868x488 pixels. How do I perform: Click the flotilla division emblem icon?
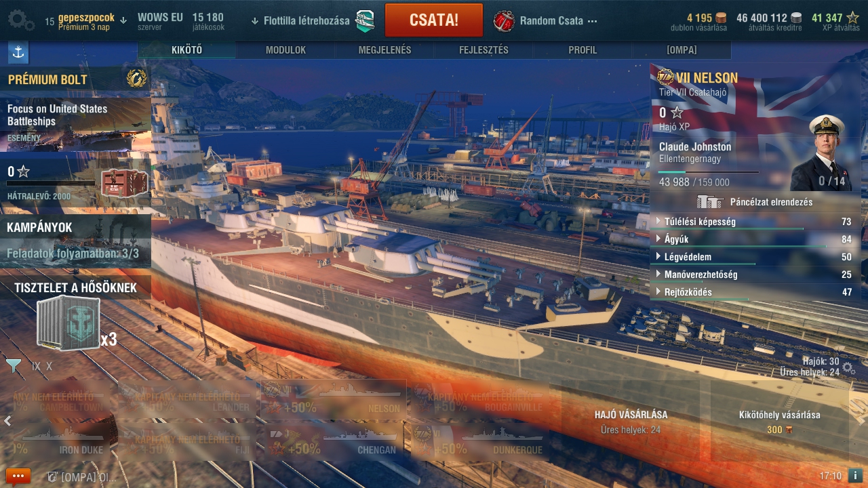click(x=365, y=20)
